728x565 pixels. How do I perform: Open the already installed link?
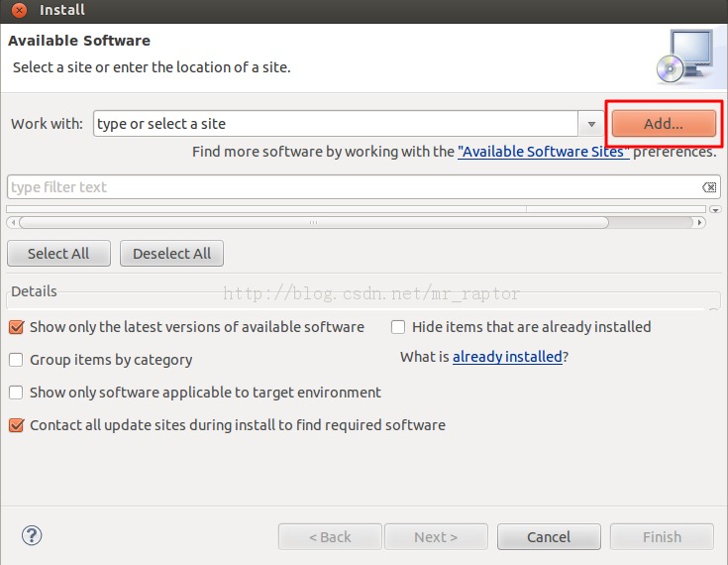507,356
